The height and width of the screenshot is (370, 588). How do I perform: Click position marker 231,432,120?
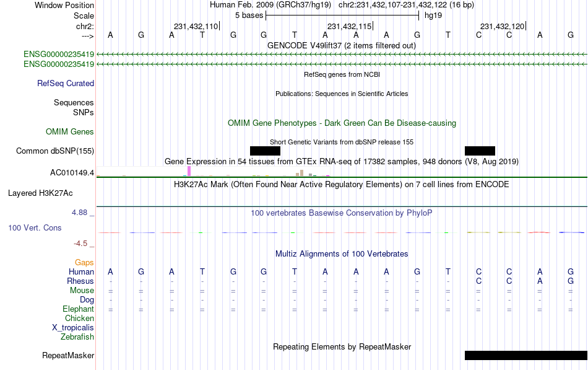[502, 26]
